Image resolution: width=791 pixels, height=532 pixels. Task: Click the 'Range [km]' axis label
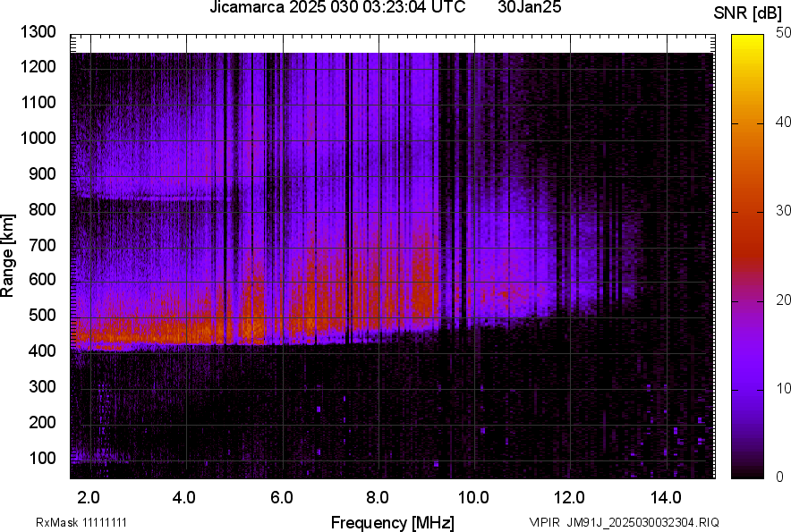(x=7, y=256)
